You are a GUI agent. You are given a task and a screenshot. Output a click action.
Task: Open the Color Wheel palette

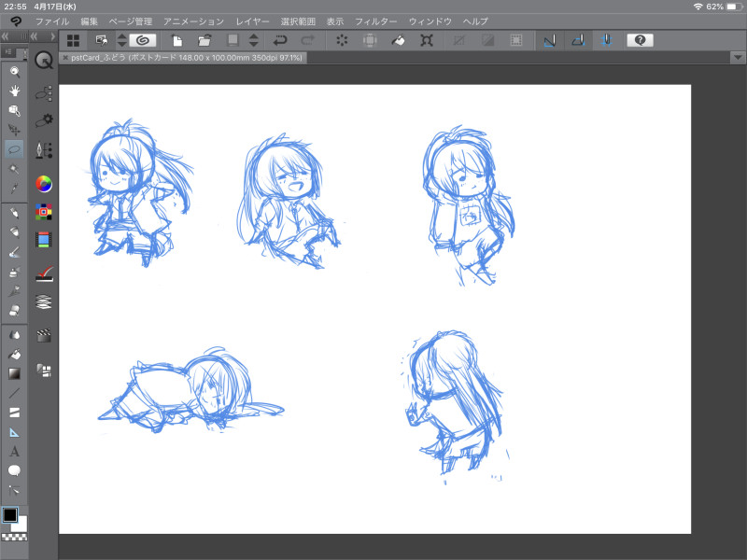(x=44, y=184)
